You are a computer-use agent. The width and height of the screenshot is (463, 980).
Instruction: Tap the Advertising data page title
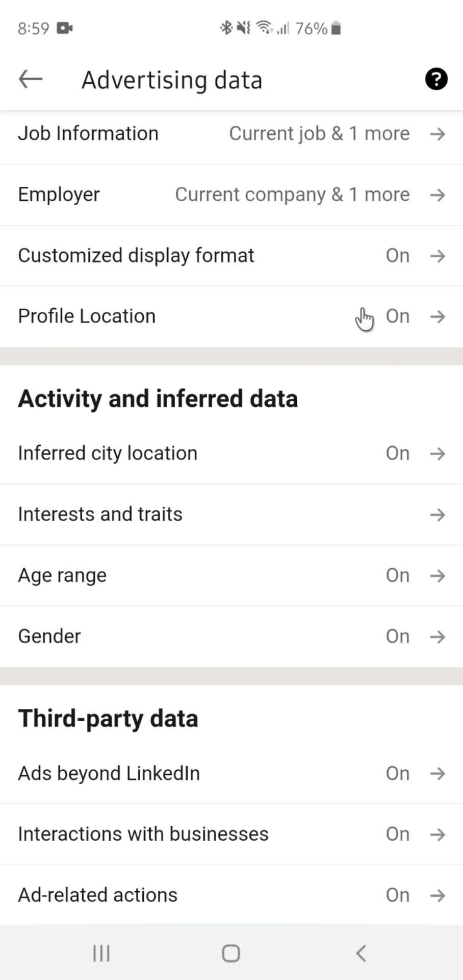coord(172,80)
